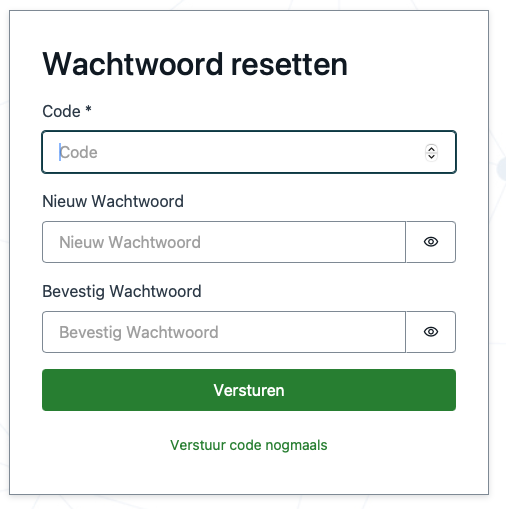Click the Nieuw Wachtwoord placeholder text
506x509 pixels.
pyautogui.click(x=130, y=242)
